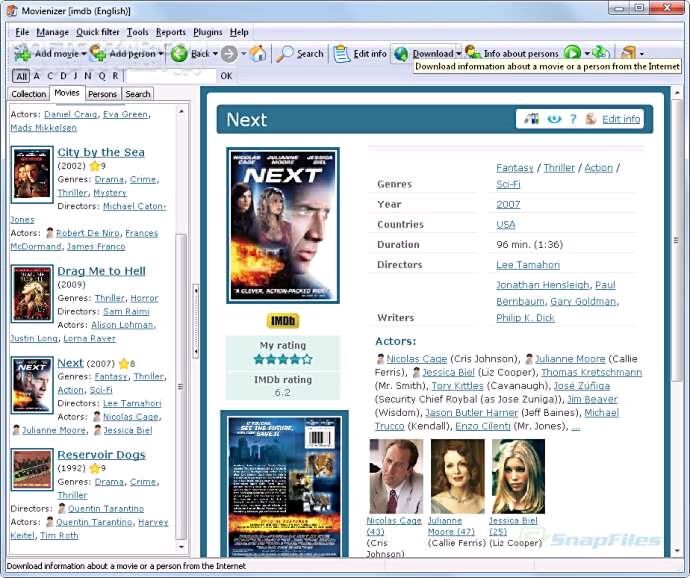Click the letter filter text input field

click(171, 76)
